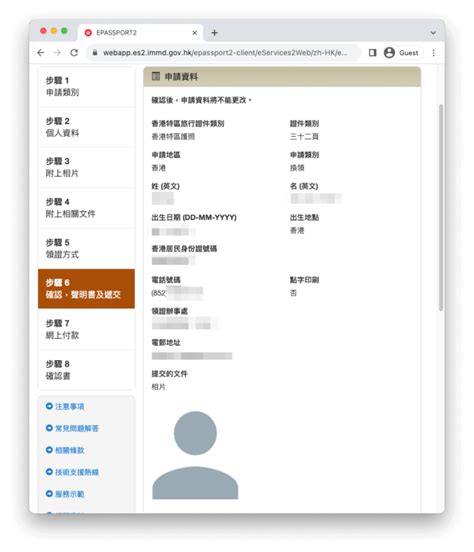Go to 步驟 1 申請類別
Image resolution: width=474 pixels, height=552 pixels.
[x=86, y=87]
